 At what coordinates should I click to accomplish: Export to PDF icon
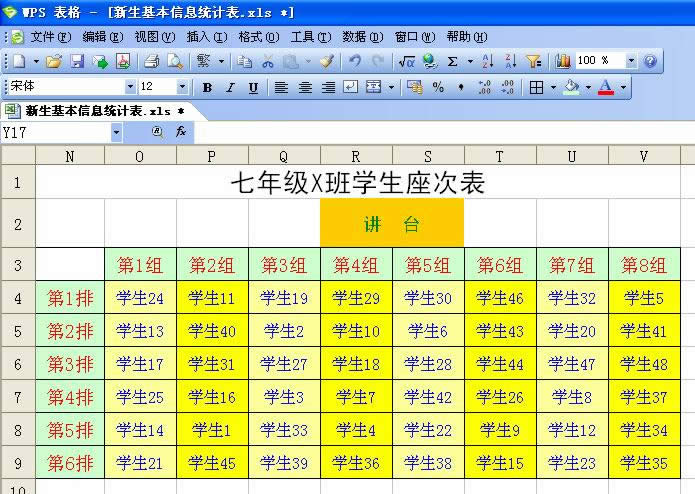pos(123,61)
